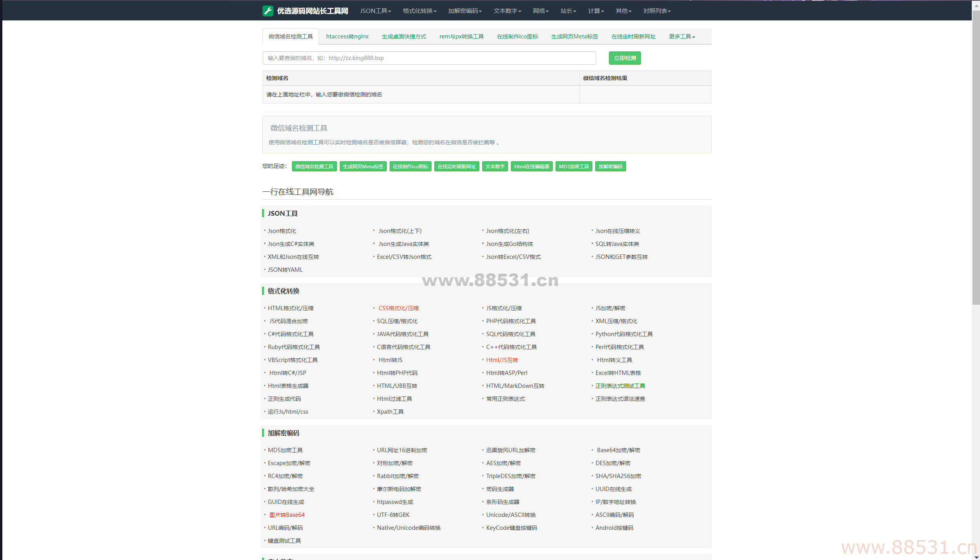Open the 加解密编码 navbar dropdown
This screenshot has height=560, width=980.
click(464, 11)
